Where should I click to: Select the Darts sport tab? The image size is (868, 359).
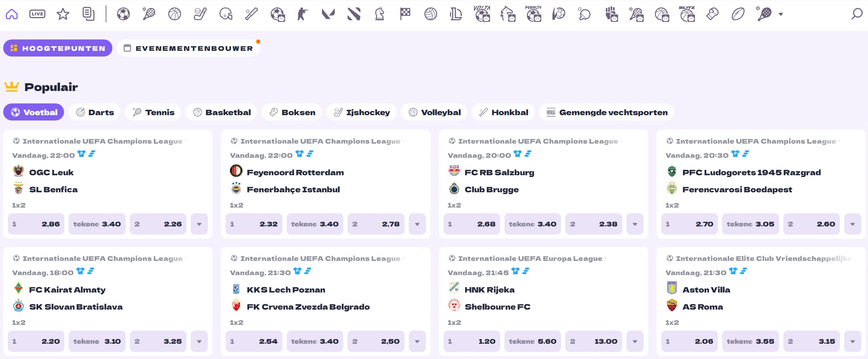click(95, 112)
